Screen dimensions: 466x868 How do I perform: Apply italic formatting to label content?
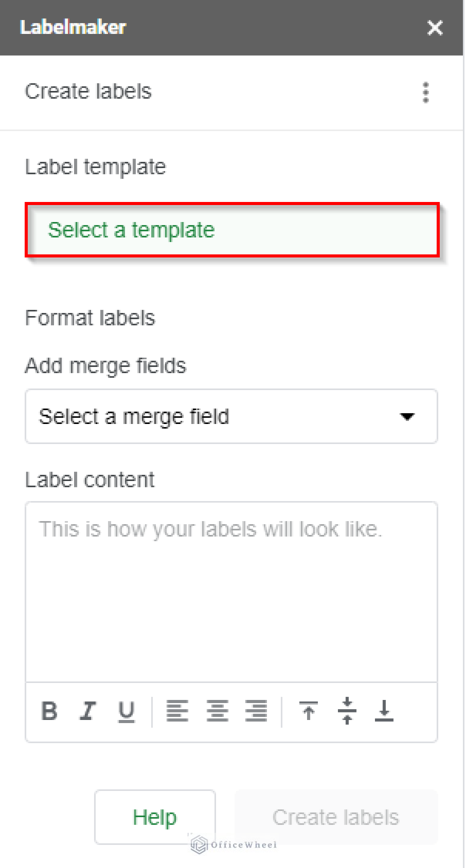coord(89,711)
